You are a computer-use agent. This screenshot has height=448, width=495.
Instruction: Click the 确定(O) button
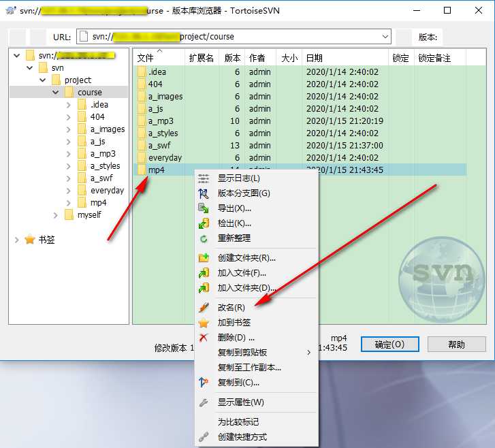(390, 344)
